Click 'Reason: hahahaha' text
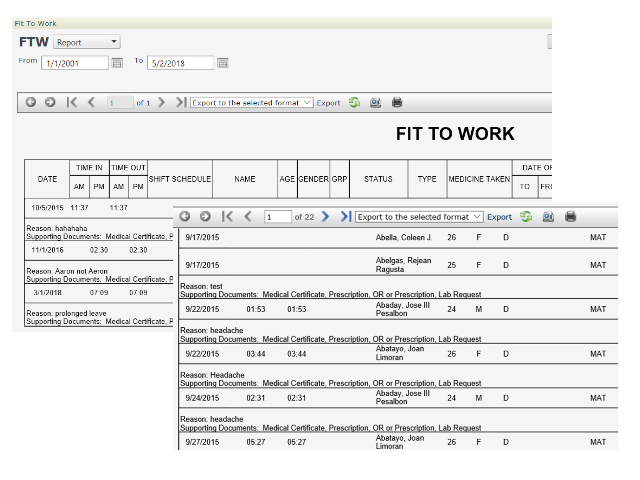The image size is (640, 480). [57, 228]
